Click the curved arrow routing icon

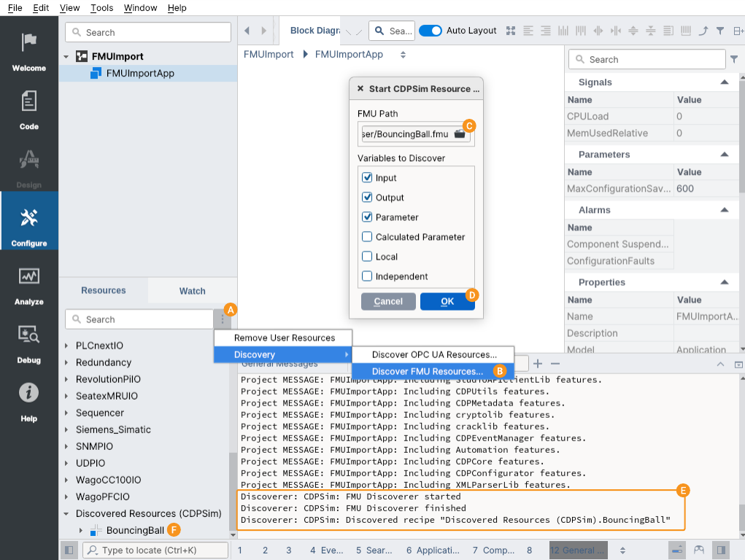tap(703, 31)
